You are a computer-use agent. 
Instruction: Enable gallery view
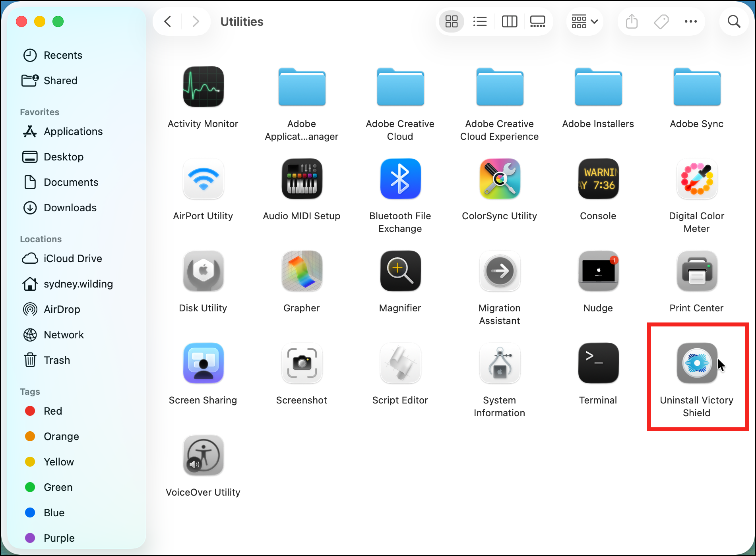click(x=538, y=21)
